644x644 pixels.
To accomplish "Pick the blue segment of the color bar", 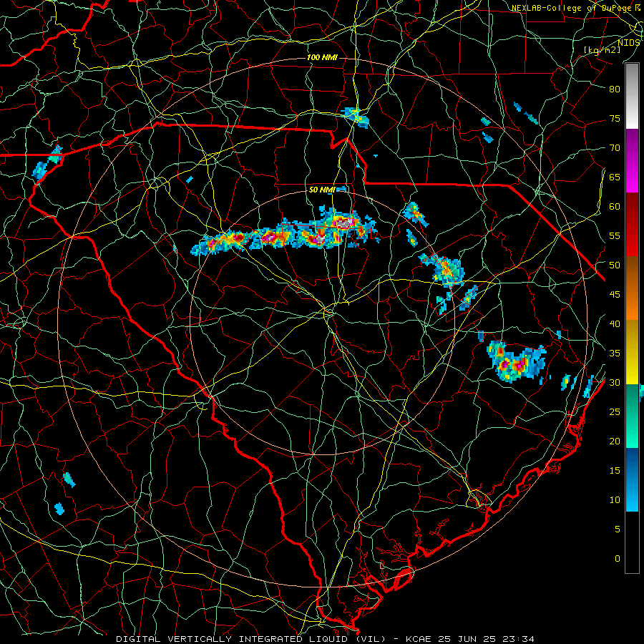I will (x=632, y=479).
